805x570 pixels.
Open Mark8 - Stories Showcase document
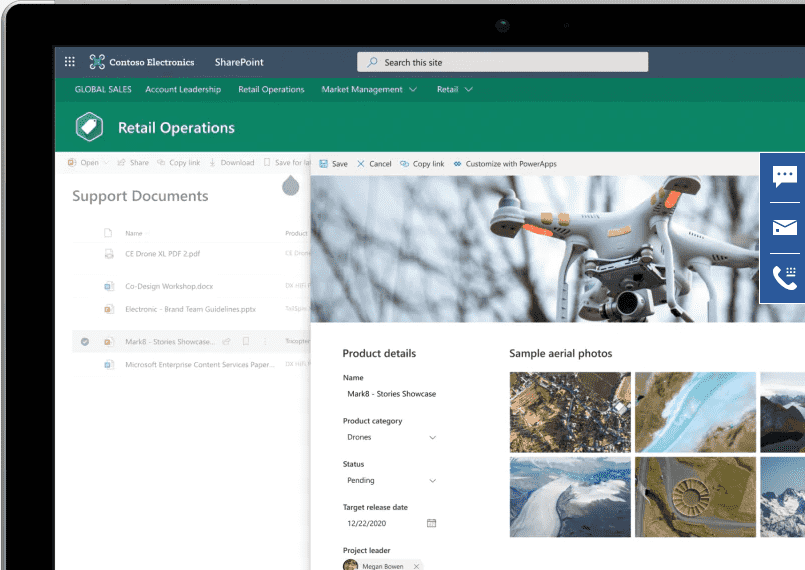click(x=170, y=341)
